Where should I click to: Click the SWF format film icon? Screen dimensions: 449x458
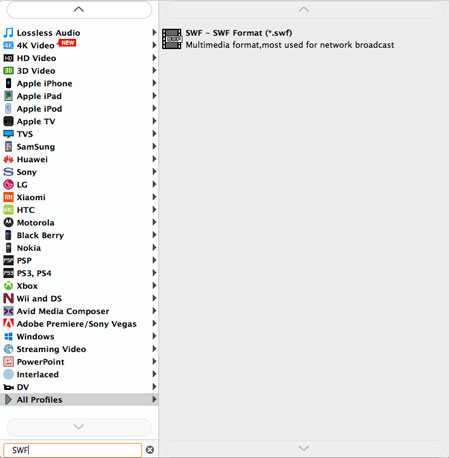coord(172,39)
